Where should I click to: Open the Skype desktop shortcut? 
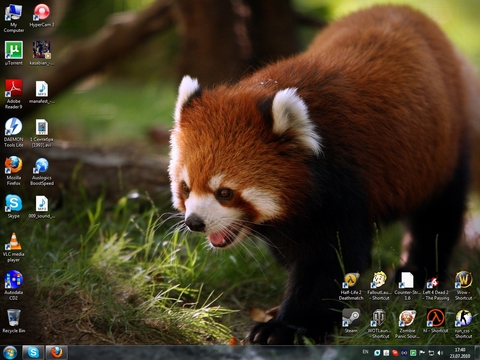pyautogui.click(x=14, y=206)
